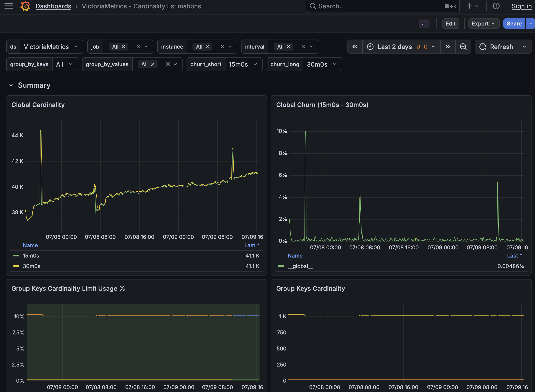This screenshot has height=392, width=535.
Task: Open the help question-mark icon
Action: 496,6
